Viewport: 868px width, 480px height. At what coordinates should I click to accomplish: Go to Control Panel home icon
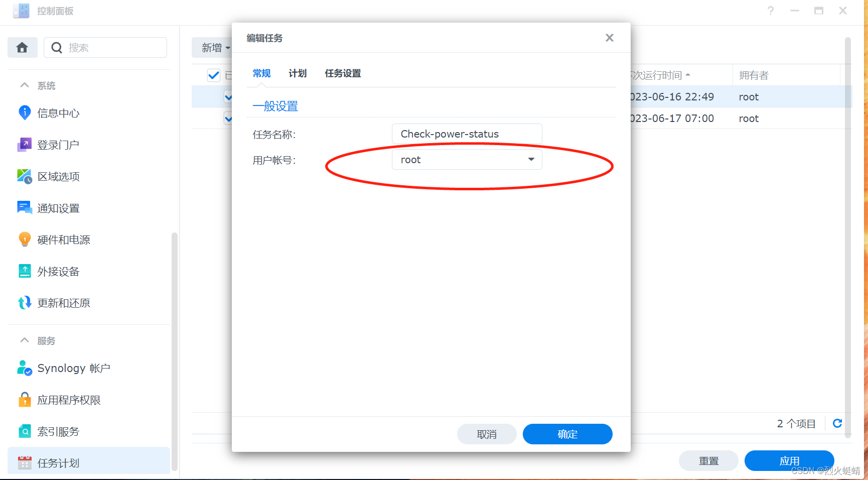tap(22, 48)
